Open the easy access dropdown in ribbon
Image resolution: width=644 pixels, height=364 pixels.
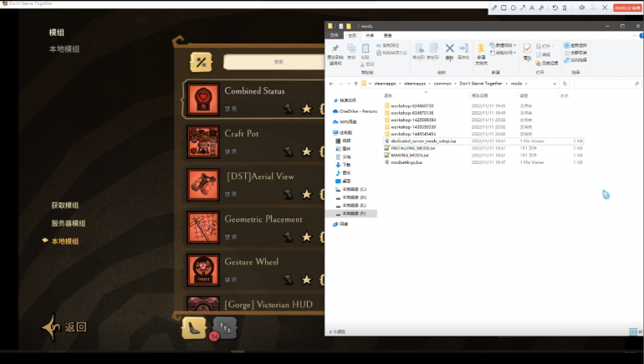tap(503, 53)
